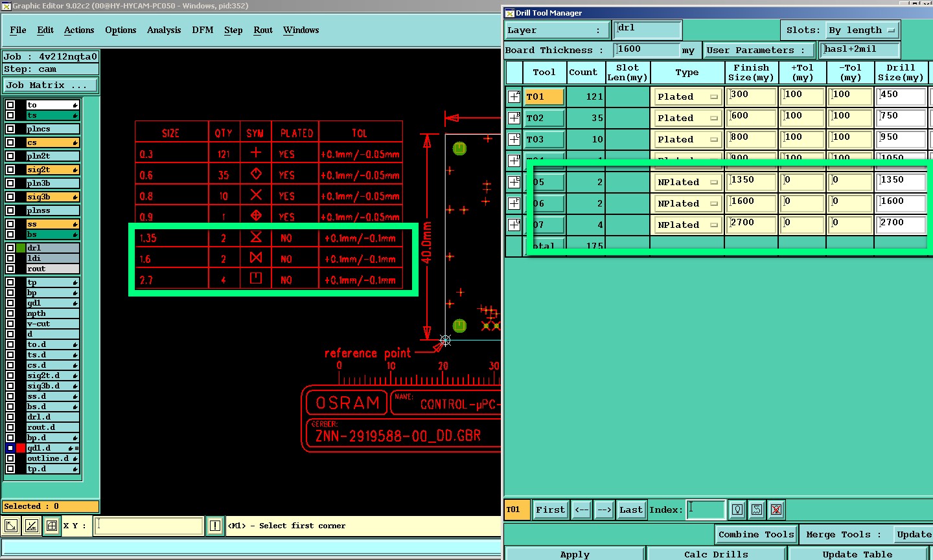Open the Slots By length dropdown
The width and height of the screenshot is (933, 560).
coord(862,30)
